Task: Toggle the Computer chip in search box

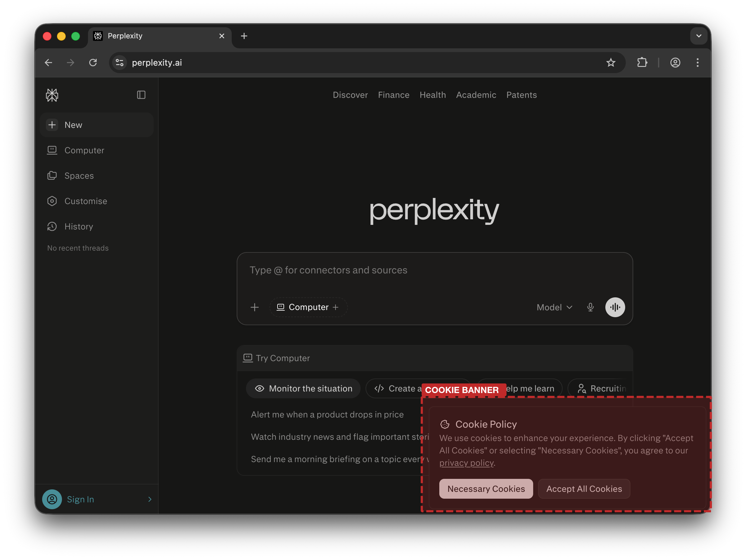Action: tap(308, 307)
